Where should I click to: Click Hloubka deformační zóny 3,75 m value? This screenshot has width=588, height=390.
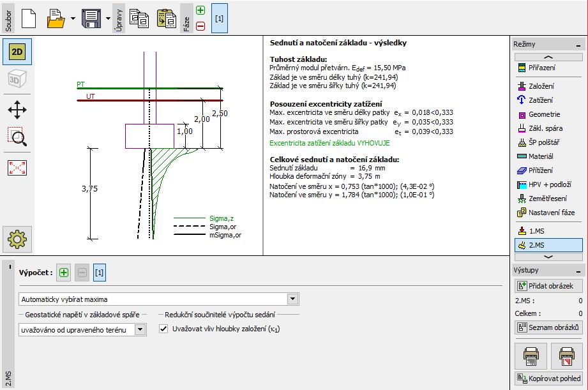[x=369, y=176]
